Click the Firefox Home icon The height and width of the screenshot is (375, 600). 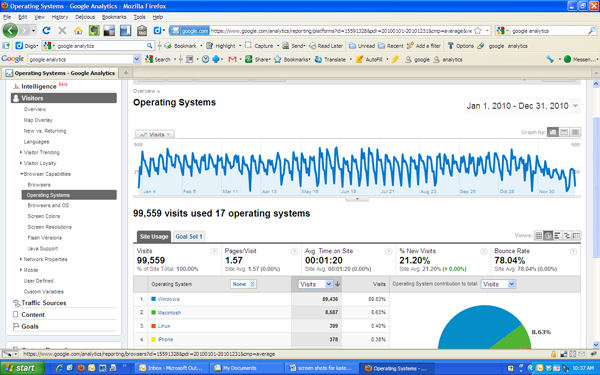tap(78, 31)
